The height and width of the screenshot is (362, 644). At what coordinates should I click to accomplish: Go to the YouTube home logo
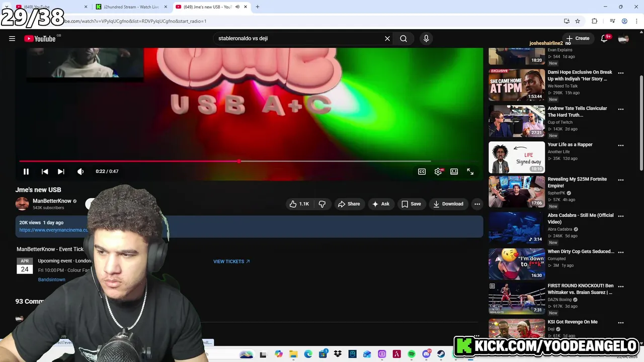point(40,39)
